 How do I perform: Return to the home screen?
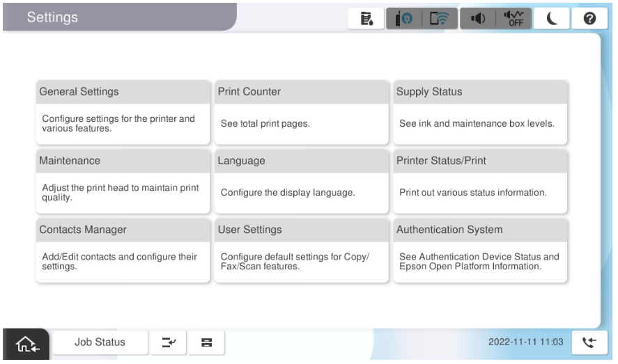25,342
